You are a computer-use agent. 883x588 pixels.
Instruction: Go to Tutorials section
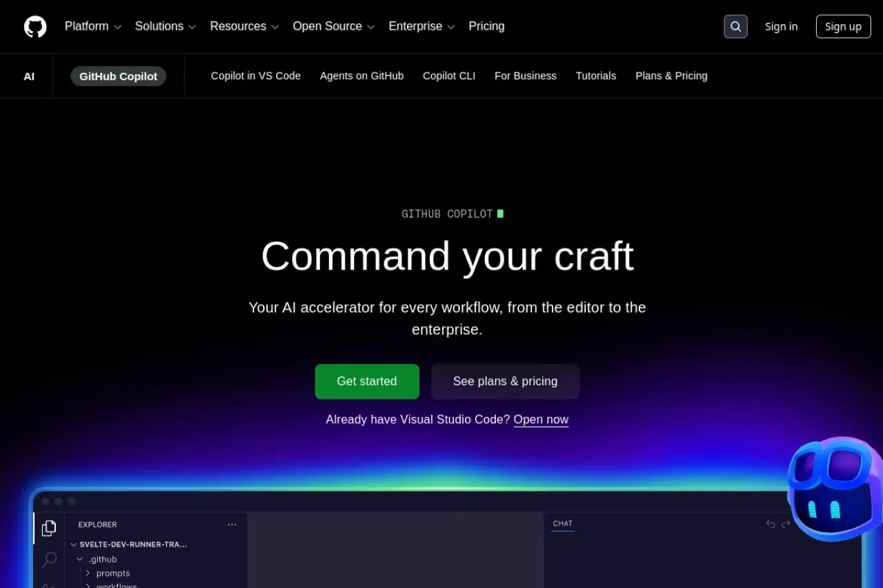pos(596,76)
